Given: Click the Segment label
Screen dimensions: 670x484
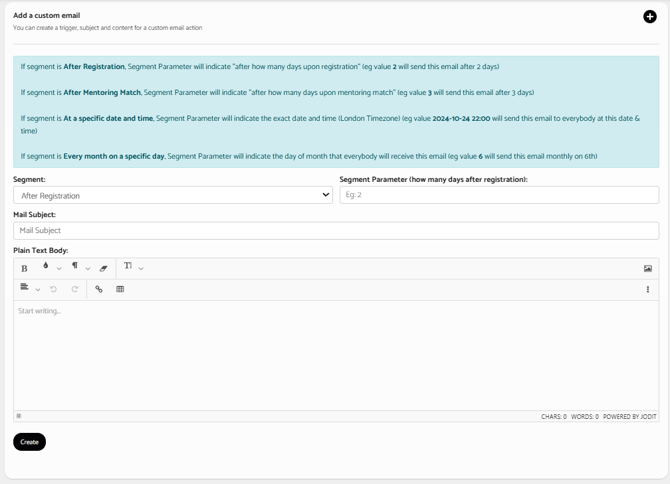Looking at the screenshot, I should click(x=29, y=179).
